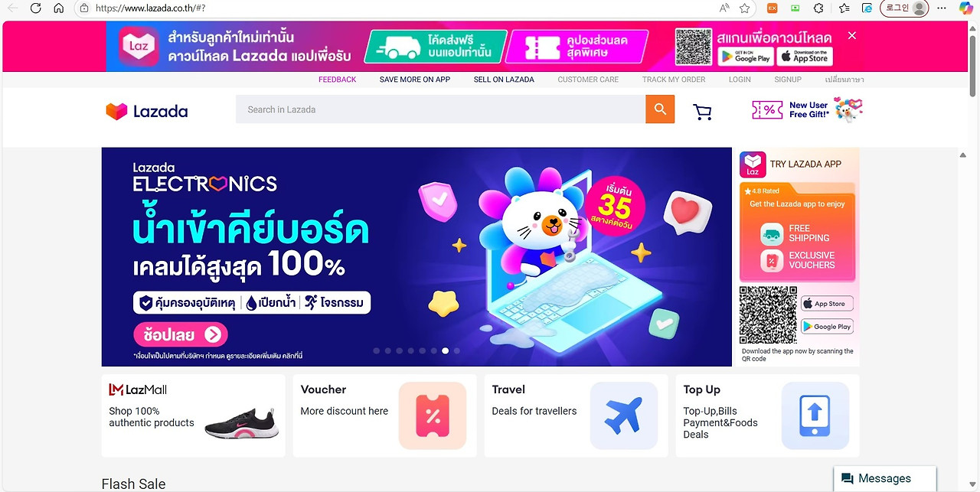Click the orange search magnifier button
This screenshot has height=492, width=980.
(x=660, y=109)
